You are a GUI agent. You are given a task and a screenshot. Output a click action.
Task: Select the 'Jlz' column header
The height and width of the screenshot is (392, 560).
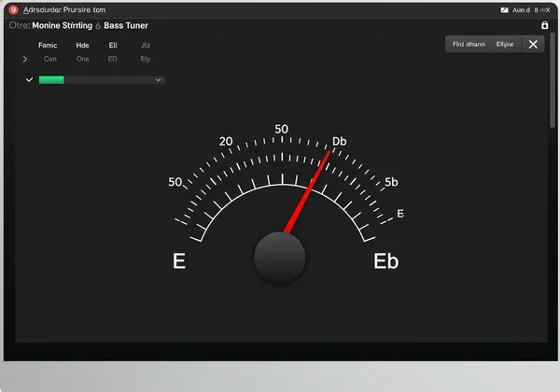(x=146, y=46)
